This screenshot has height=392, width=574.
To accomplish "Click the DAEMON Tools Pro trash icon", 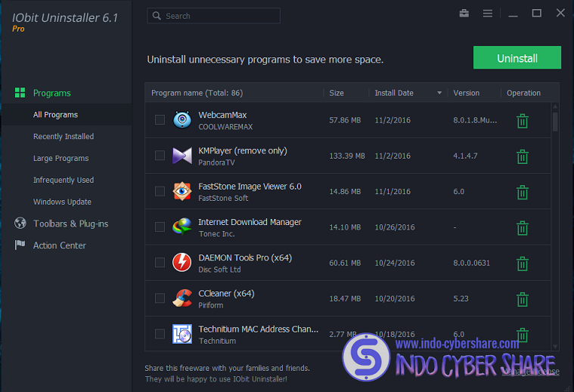I will point(523,264).
